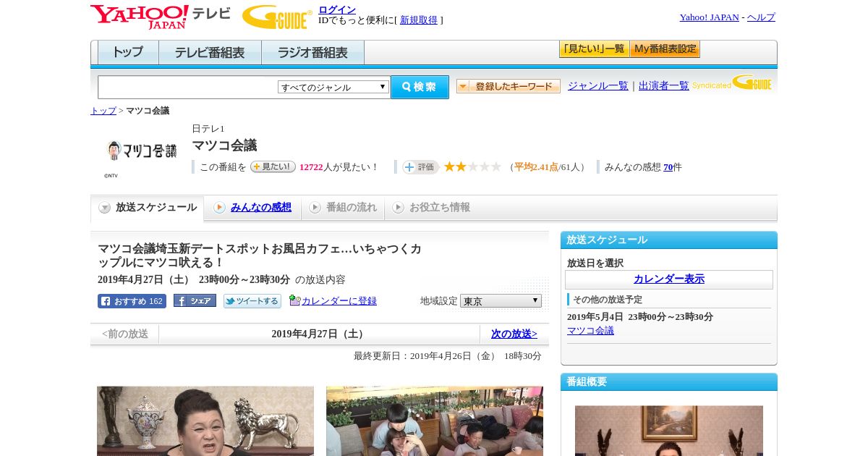Click 新規取得 to register an ID
Image resolution: width=868 pixels, height=456 pixels.
(419, 20)
